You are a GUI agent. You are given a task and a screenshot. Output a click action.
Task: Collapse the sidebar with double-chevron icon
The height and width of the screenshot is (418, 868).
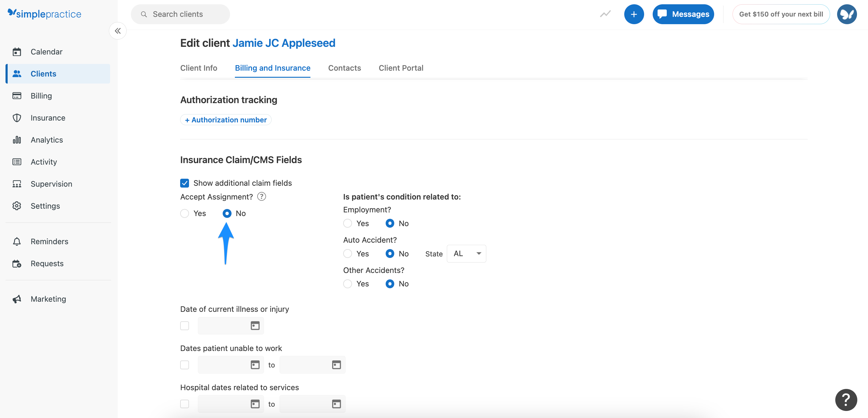[117, 31]
